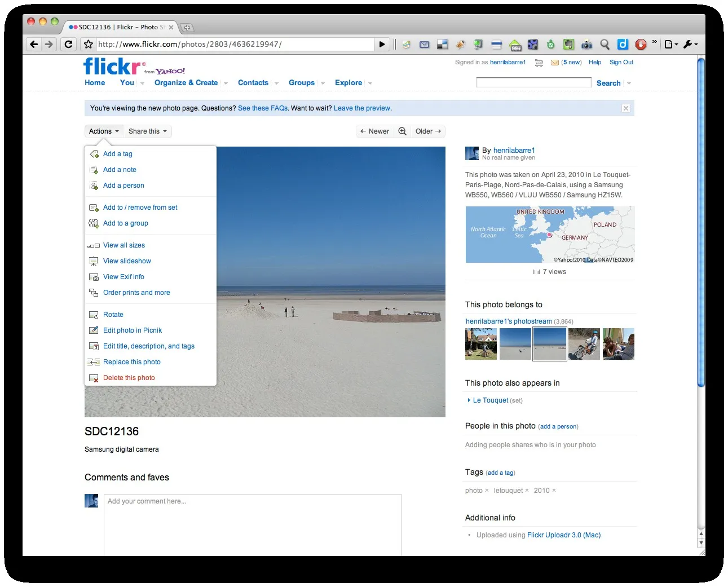This screenshot has height=587, width=728.
Task: Open the browser page menu icon
Action: tap(670, 44)
